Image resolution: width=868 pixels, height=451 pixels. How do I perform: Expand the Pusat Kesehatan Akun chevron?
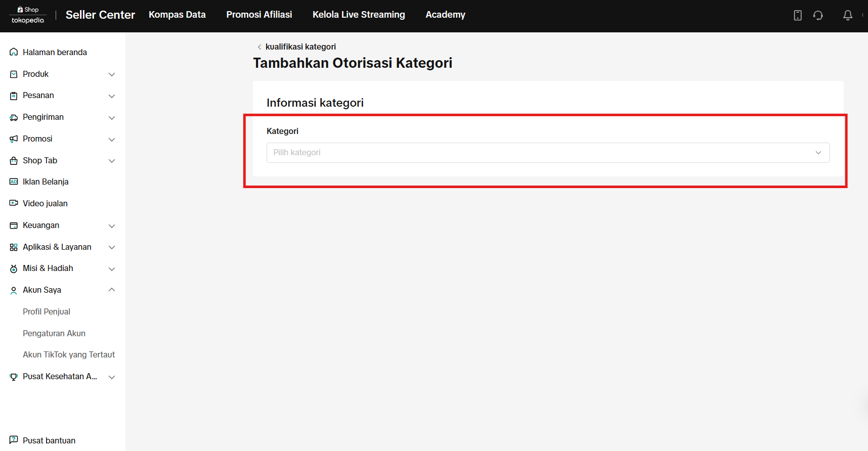coord(112,377)
